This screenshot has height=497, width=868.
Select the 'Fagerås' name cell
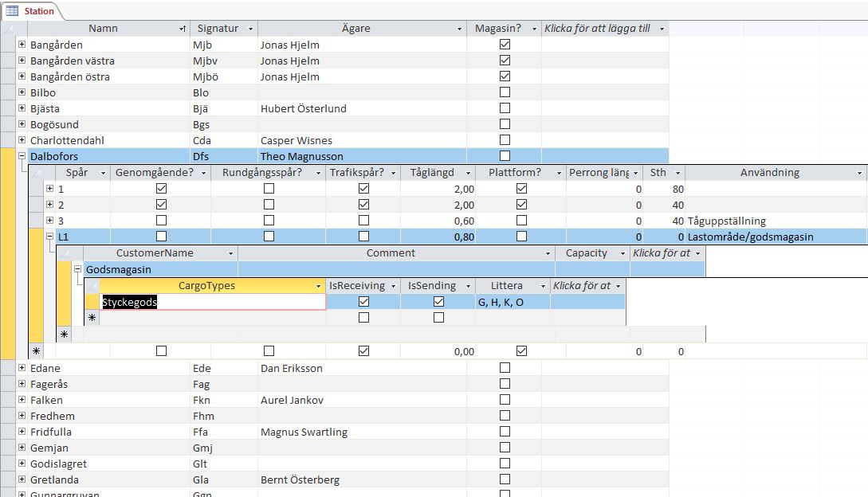click(x=108, y=384)
